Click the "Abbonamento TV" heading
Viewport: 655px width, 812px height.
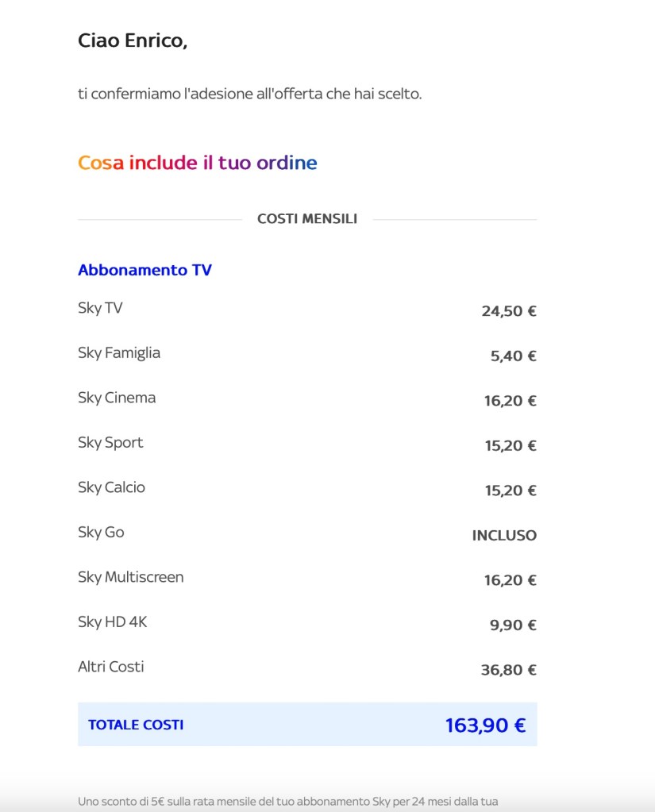tap(144, 270)
